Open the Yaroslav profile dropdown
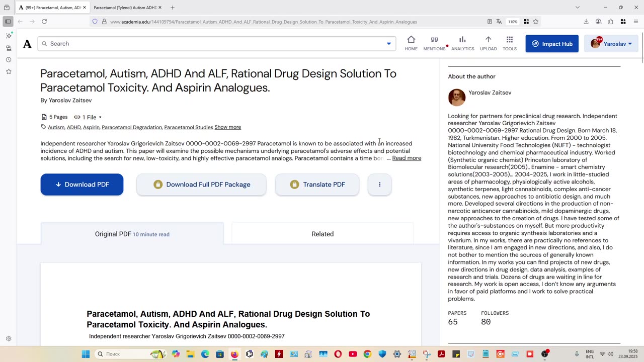644x362 pixels. coord(611,44)
